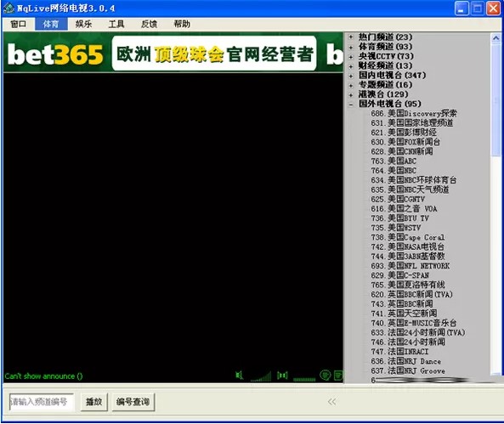Click the 播放 play button
The height and width of the screenshot is (424, 504).
tap(93, 402)
